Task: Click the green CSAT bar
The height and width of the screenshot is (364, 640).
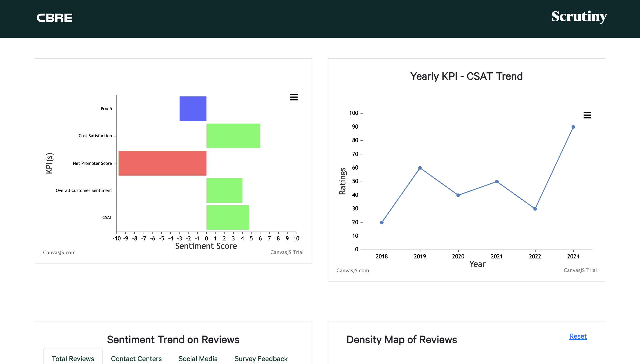Action: pos(228,218)
